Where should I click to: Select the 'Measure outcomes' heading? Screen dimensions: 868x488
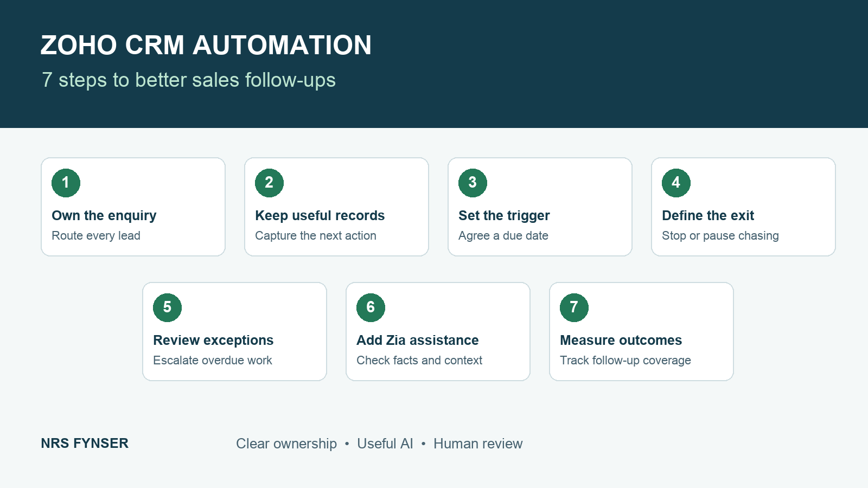(621, 341)
